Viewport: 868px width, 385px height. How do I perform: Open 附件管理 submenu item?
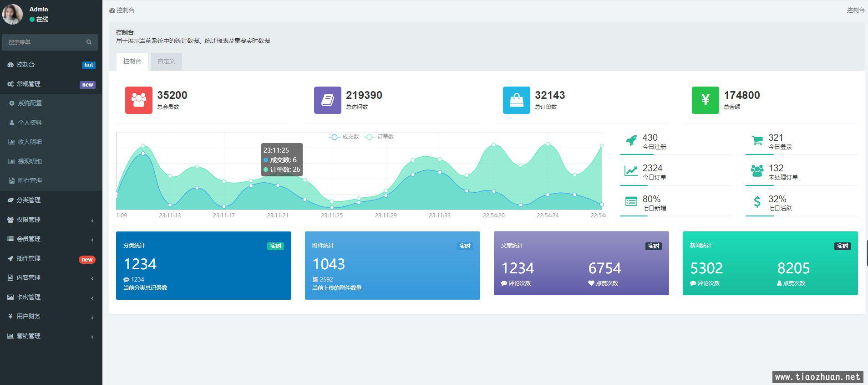pos(51,181)
